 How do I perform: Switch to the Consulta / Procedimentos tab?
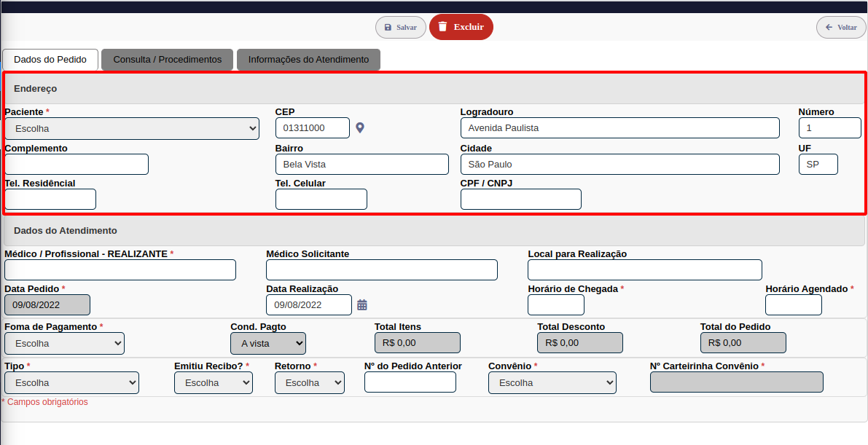[x=167, y=60]
